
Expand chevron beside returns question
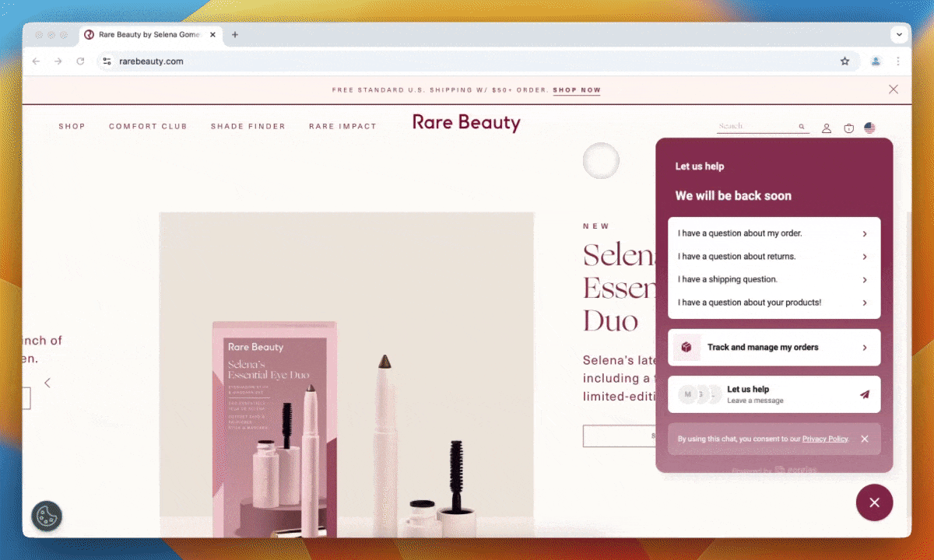pyautogui.click(x=865, y=257)
